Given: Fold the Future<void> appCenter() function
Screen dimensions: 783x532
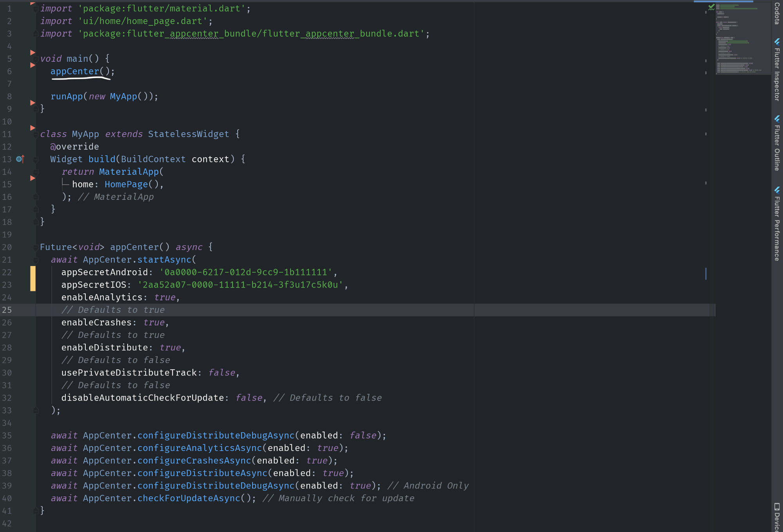Looking at the screenshot, I should [x=36, y=247].
